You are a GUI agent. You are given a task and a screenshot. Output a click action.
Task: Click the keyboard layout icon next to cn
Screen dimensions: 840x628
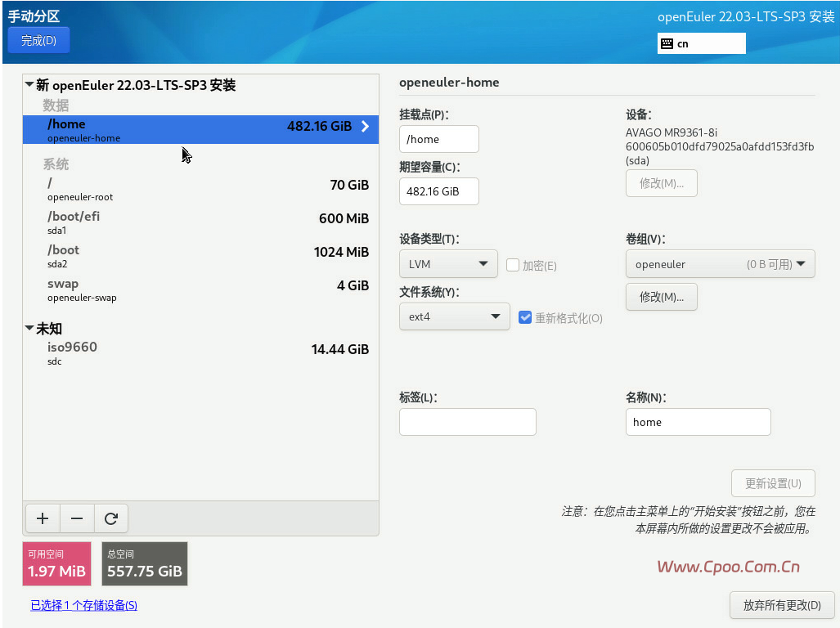click(x=667, y=44)
